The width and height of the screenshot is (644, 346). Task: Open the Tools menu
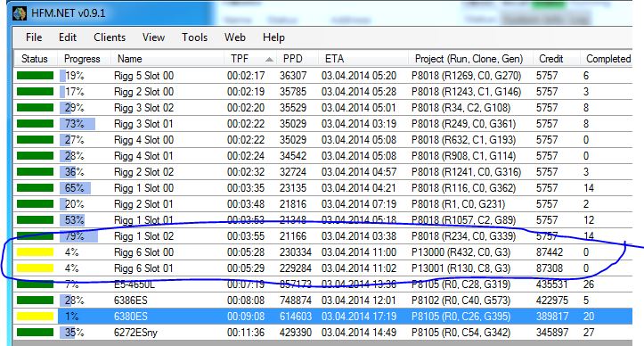[195, 37]
